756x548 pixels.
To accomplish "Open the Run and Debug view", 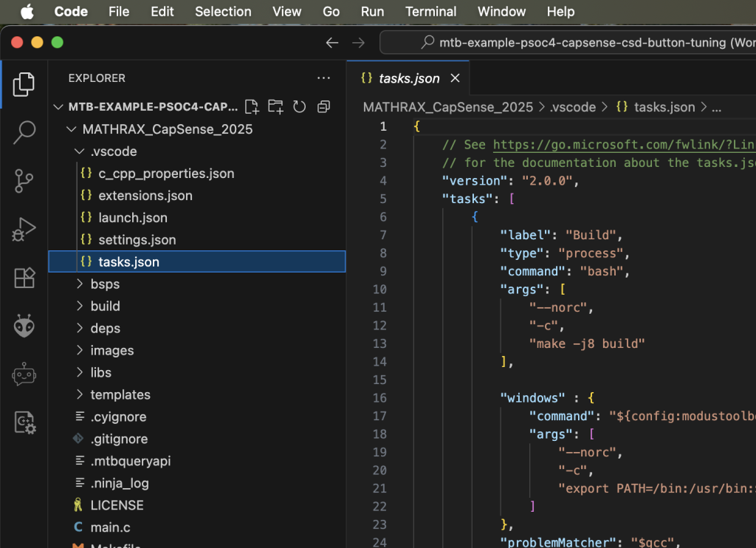I will point(24,229).
